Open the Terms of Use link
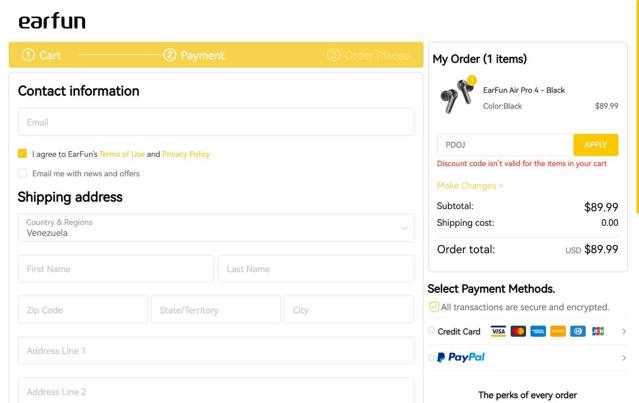The height and width of the screenshot is (403, 639). pyautogui.click(x=122, y=154)
